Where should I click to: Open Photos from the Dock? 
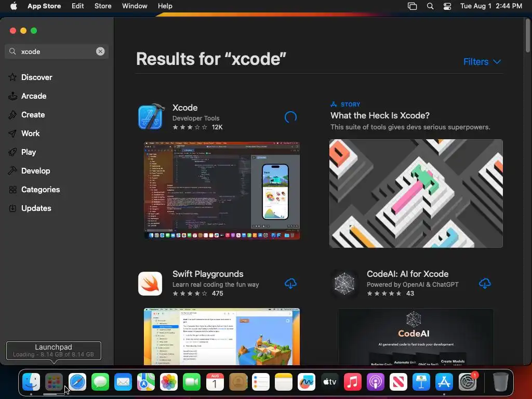pos(169,382)
